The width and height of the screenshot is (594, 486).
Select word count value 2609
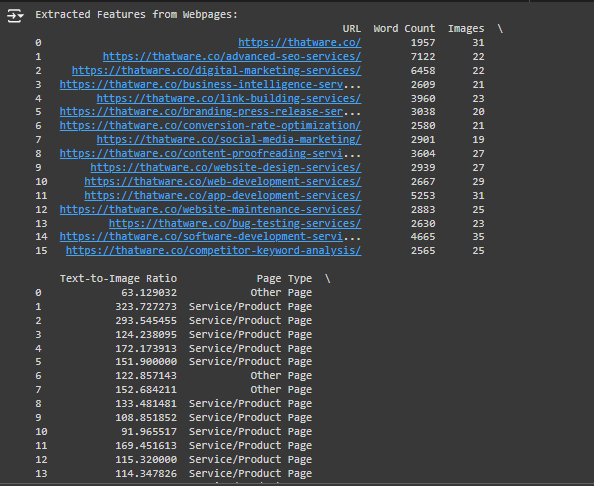pos(423,85)
